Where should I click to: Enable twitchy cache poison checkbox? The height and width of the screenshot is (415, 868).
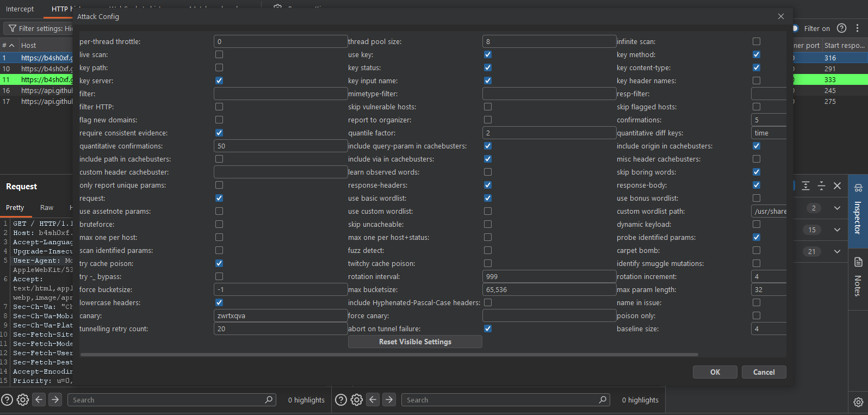(488, 263)
